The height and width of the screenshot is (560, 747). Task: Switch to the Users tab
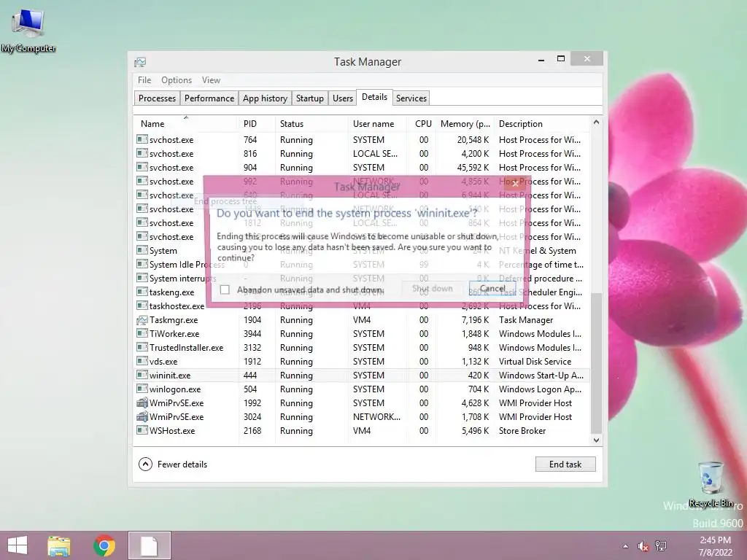point(343,98)
